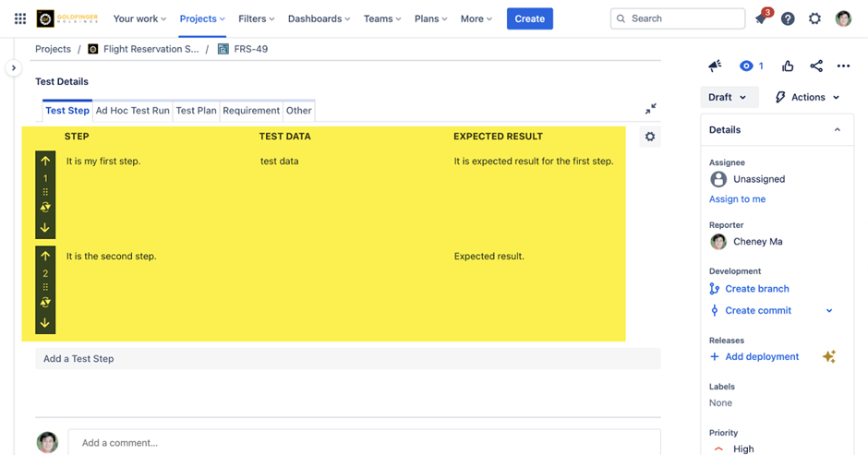Click the thumbs up vote icon
The height and width of the screenshot is (455, 868).
click(x=788, y=66)
